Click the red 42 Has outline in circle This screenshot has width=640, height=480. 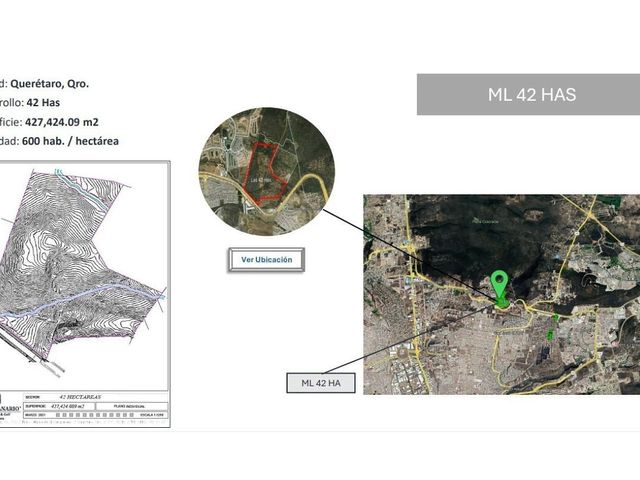tap(264, 173)
